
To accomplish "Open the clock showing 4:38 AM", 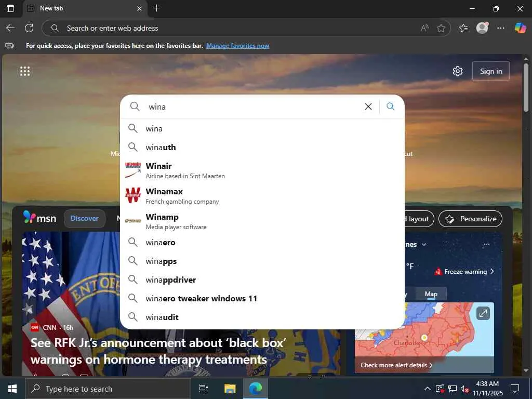I will pos(487,389).
